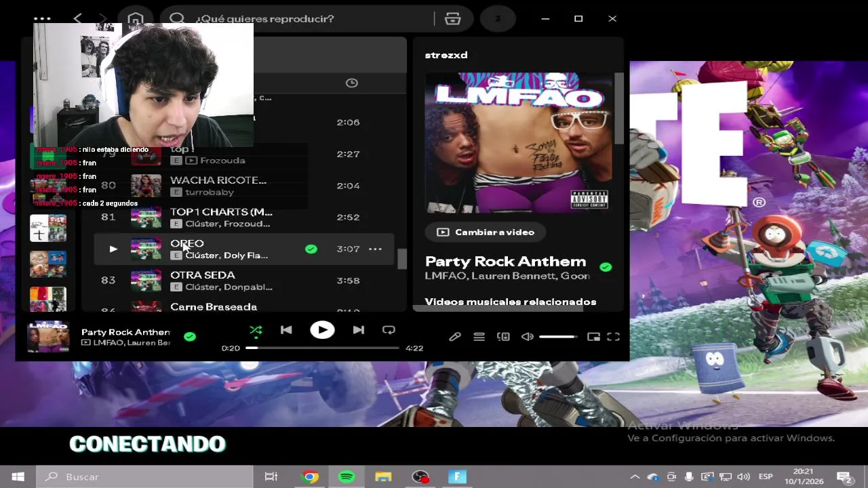Open 'Party Rock Anthem' title in right panel
The image size is (868, 488).
pyautogui.click(x=505, y=261)
